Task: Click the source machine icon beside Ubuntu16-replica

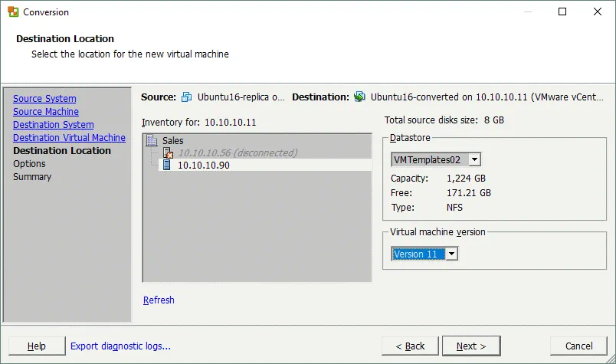Action: click(187, 97)
